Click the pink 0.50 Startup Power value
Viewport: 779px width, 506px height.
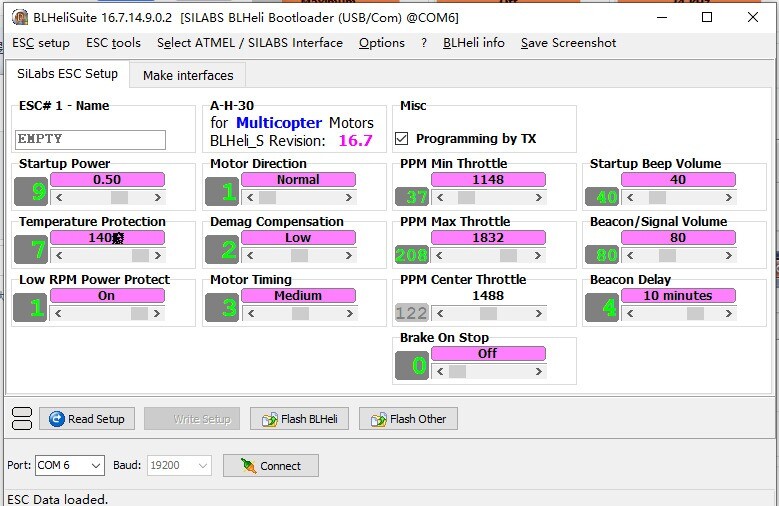click(107, 179)
